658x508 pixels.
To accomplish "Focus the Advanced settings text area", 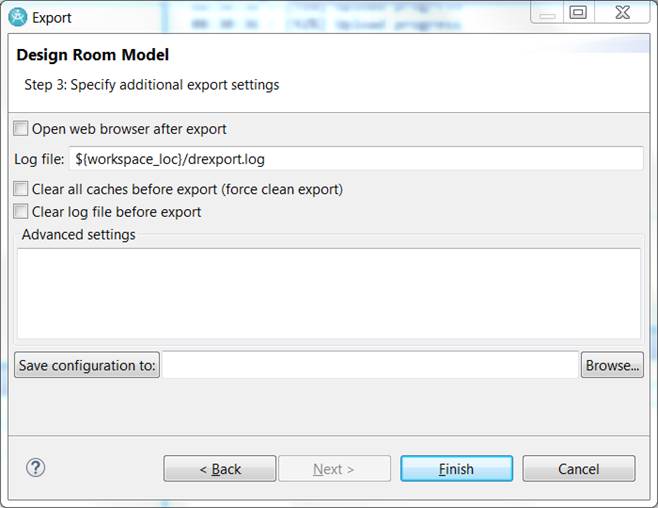I will 328,293.
